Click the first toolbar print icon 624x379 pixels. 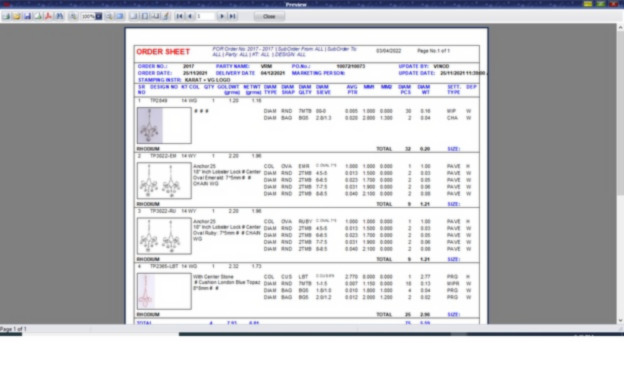[x=6, y=16]
